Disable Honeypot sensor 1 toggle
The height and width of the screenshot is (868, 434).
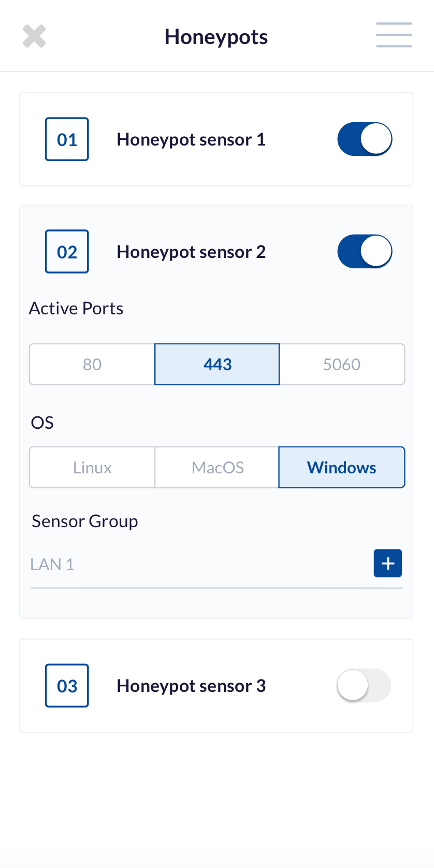365,139
